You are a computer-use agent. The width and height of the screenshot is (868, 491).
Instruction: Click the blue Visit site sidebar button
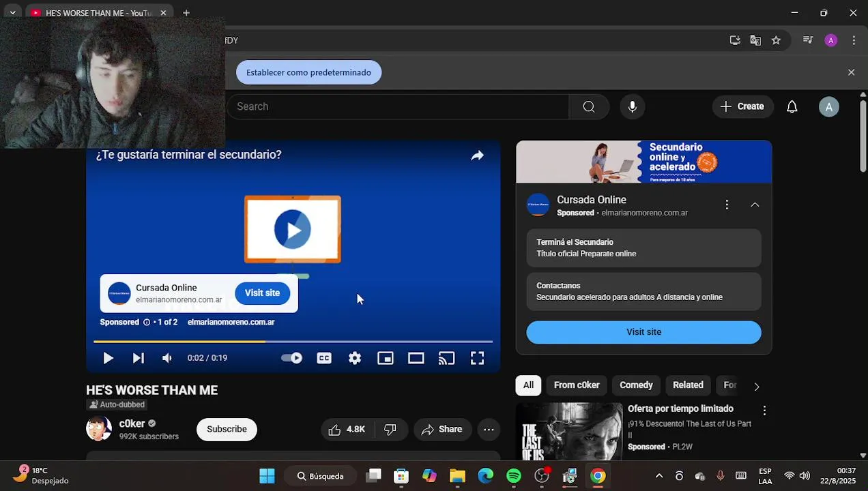pos(643,332)
